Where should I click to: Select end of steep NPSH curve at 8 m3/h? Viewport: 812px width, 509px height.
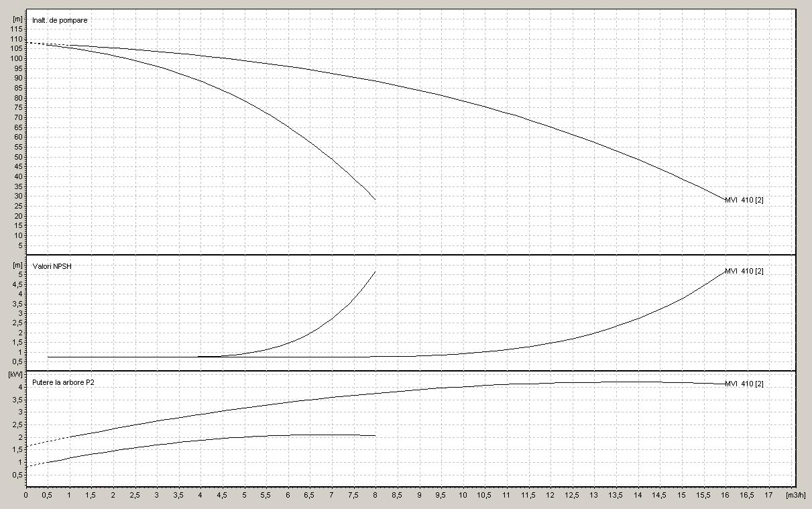[x=375, y=272]
